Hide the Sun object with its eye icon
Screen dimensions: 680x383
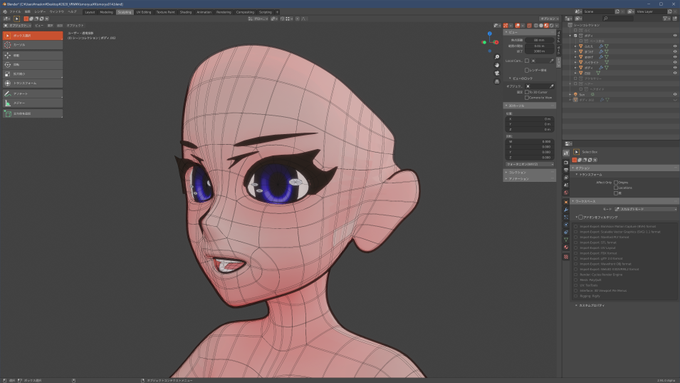pyautogui.click(x=675, y=94)
